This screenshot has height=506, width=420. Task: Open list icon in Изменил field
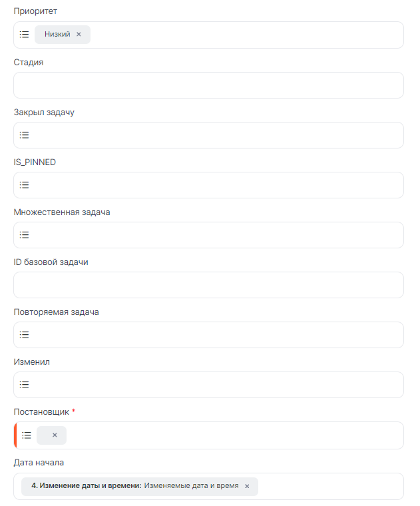coord(24,385)
